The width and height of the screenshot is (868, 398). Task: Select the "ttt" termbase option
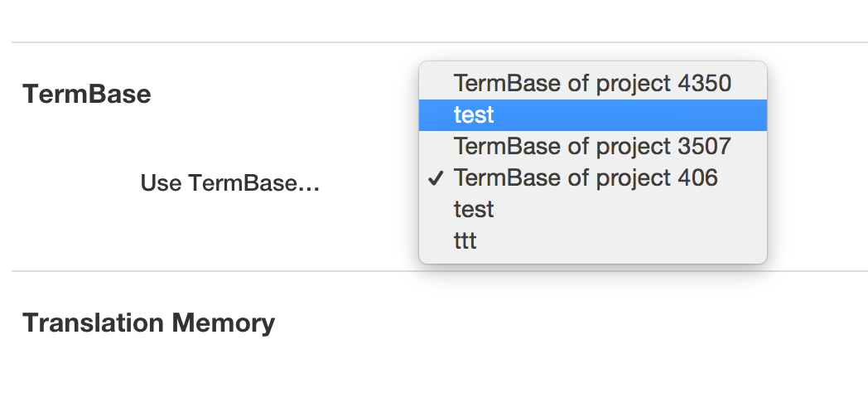point(465,240)
